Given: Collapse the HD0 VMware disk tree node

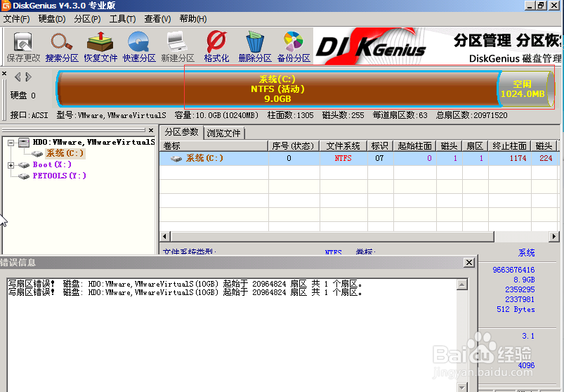Looking at the screenshot, I should point(11,143).
